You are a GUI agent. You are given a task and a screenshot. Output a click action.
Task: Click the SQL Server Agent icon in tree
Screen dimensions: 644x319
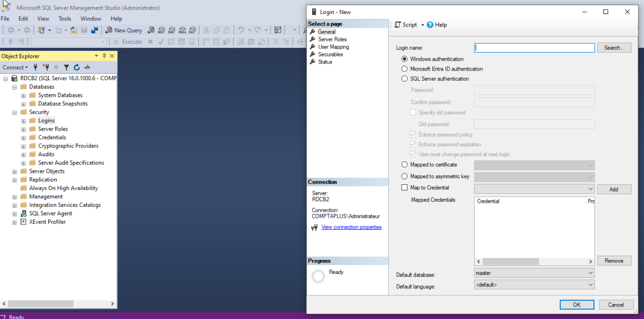[23, 213]
